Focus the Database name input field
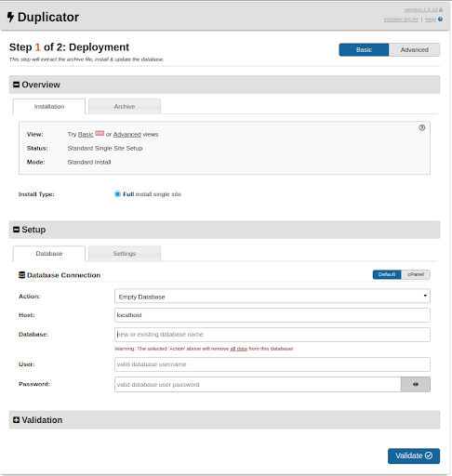Viewport: 452px width, 476px height. [273, 335]
